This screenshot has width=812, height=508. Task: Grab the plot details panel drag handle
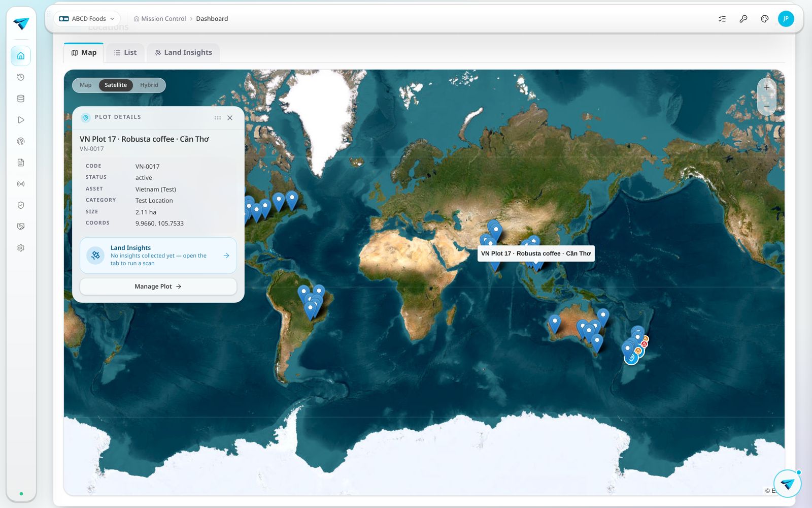[x=218, y=118]
